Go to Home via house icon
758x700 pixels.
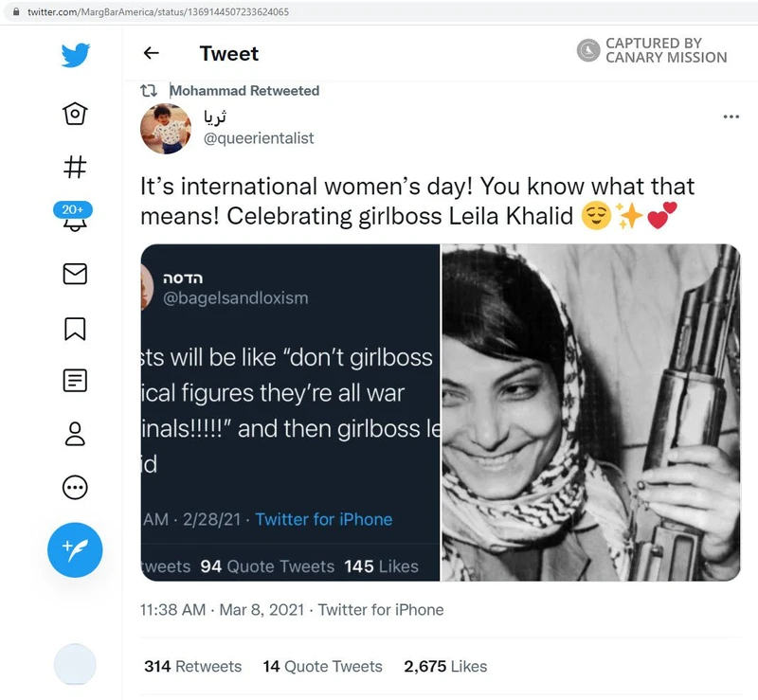pos(75,114)
